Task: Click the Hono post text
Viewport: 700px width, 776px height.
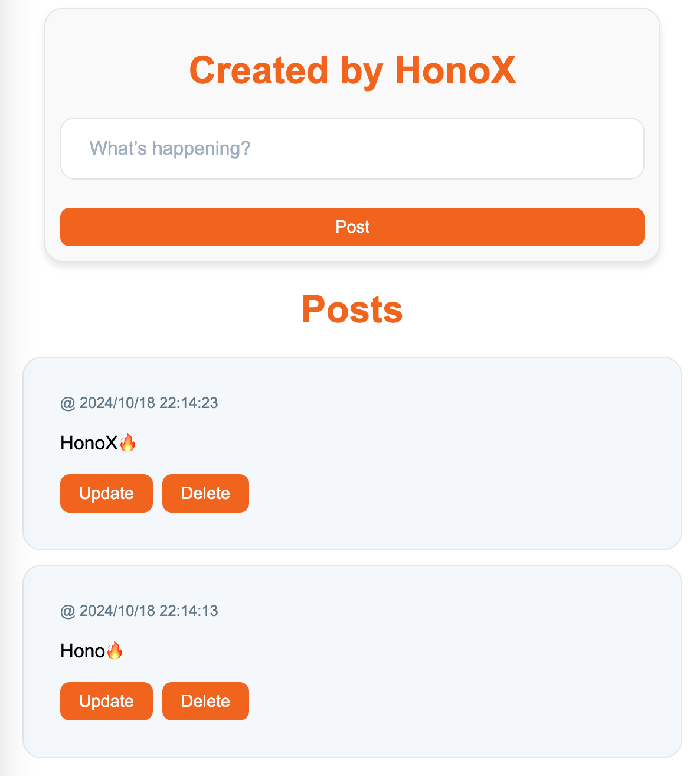Action: (83, 651)
